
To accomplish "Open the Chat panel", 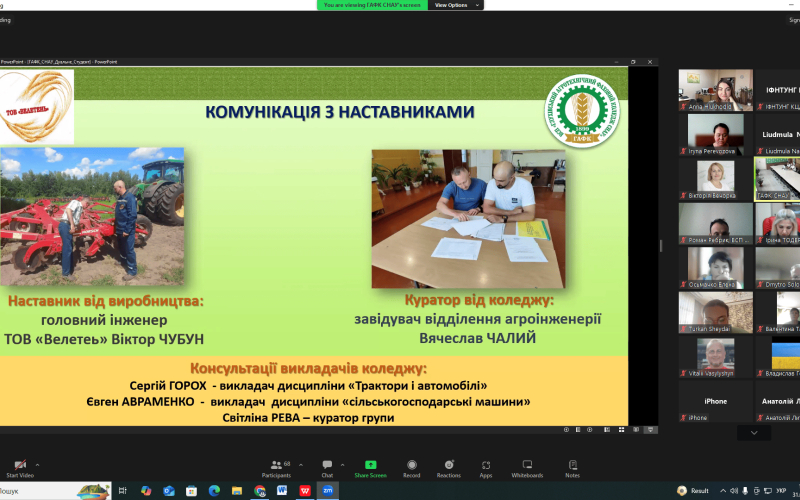I will coord(327,468).
